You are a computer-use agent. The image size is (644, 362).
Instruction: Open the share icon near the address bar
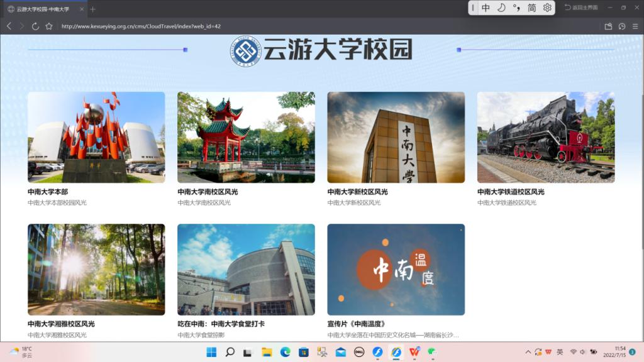tap(608, 26)
